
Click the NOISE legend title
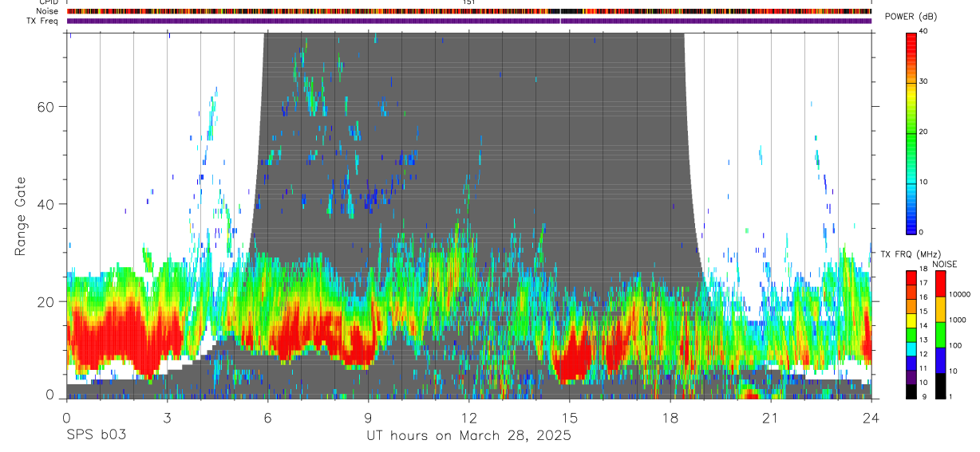click(945, 264)
